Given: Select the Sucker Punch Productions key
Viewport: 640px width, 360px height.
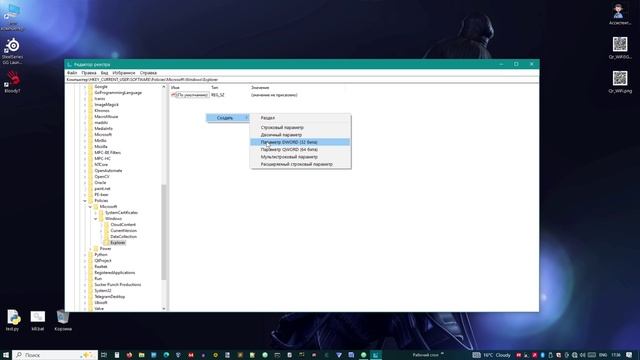Looking at the screenshot, I should point(118,284).
